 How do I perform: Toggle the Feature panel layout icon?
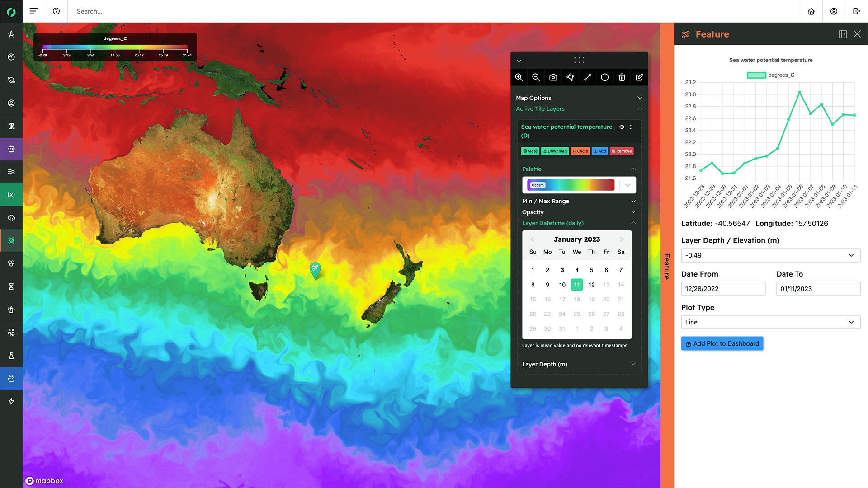(x=842, y=34)
